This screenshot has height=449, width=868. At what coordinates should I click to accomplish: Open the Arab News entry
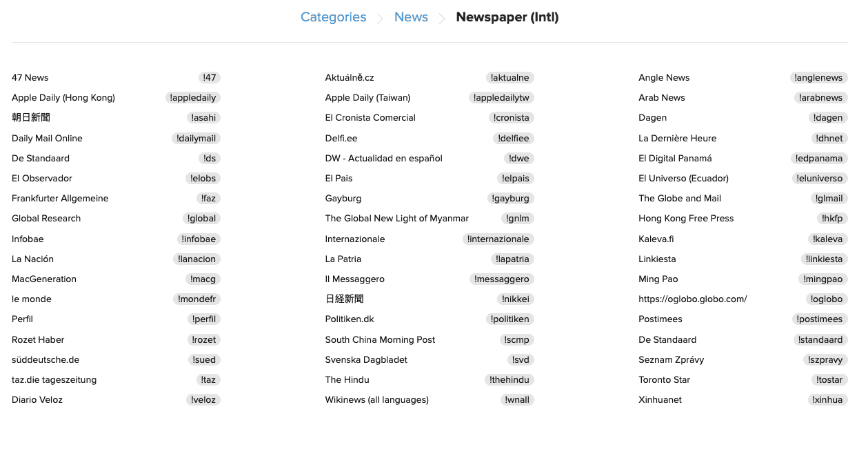point(662,98)
